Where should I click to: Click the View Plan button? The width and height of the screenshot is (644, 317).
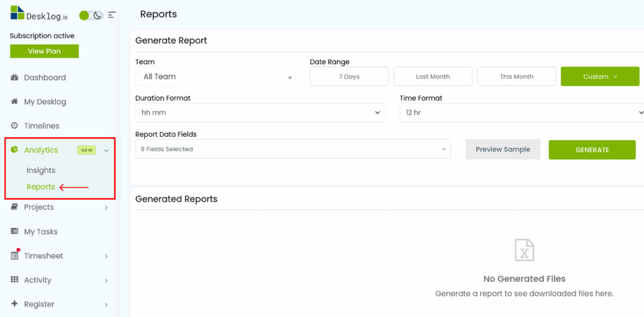(x=44, y=51)
